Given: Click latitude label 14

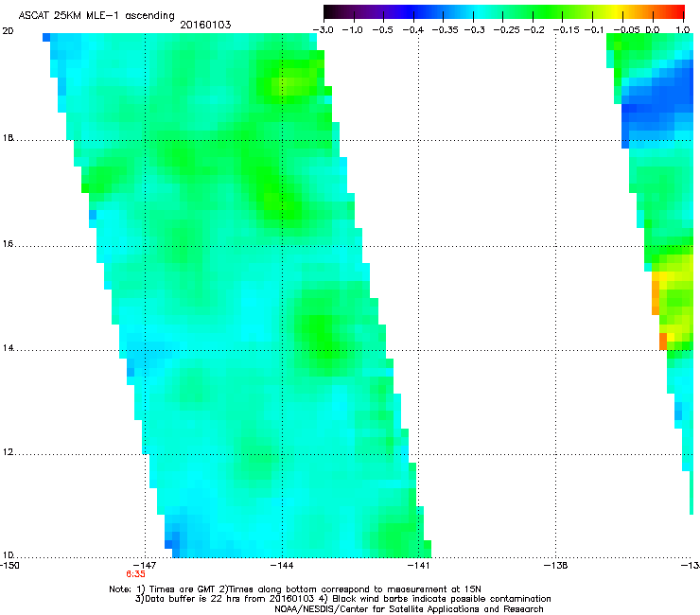Looking at the screenshot, I should tap(8, 348).
